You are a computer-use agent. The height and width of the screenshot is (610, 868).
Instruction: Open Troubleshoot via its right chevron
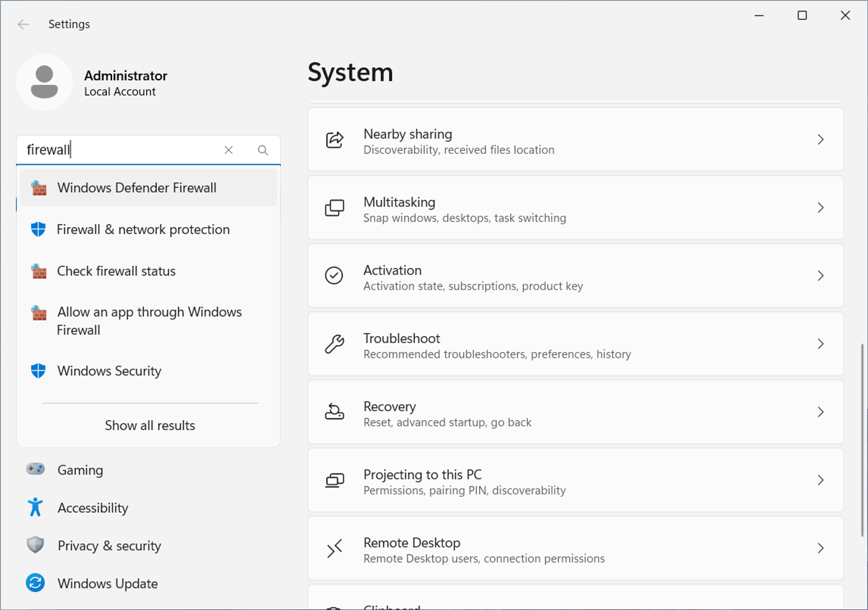[820, 344]
